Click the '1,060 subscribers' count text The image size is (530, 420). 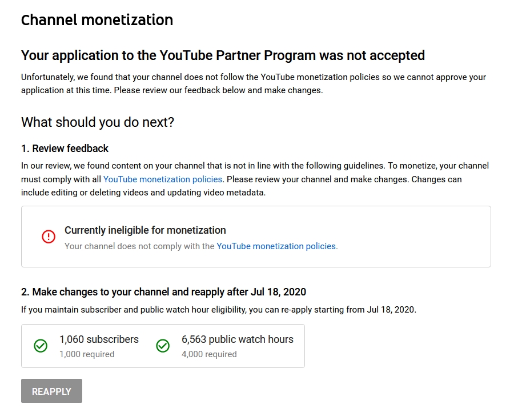coord(99,339)
